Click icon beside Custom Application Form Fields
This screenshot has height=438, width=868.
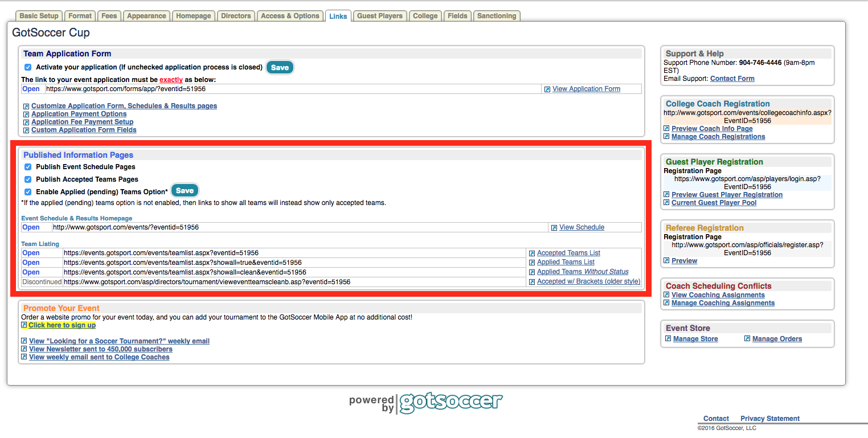coord(26,130)
